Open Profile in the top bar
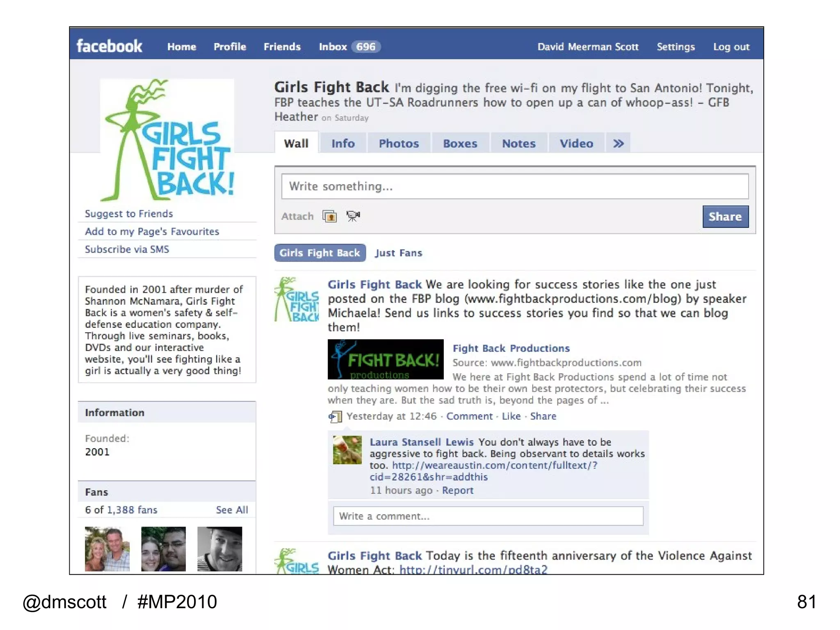Image resolution: width=840 pixels, height=630 pixels. (x=230, y=47)
